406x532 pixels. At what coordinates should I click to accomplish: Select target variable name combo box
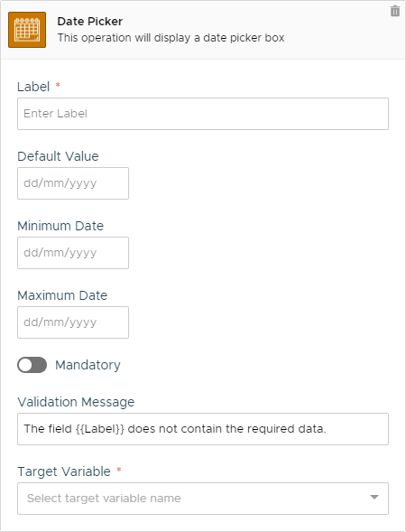pyautogui.click(x=203, y=499)
